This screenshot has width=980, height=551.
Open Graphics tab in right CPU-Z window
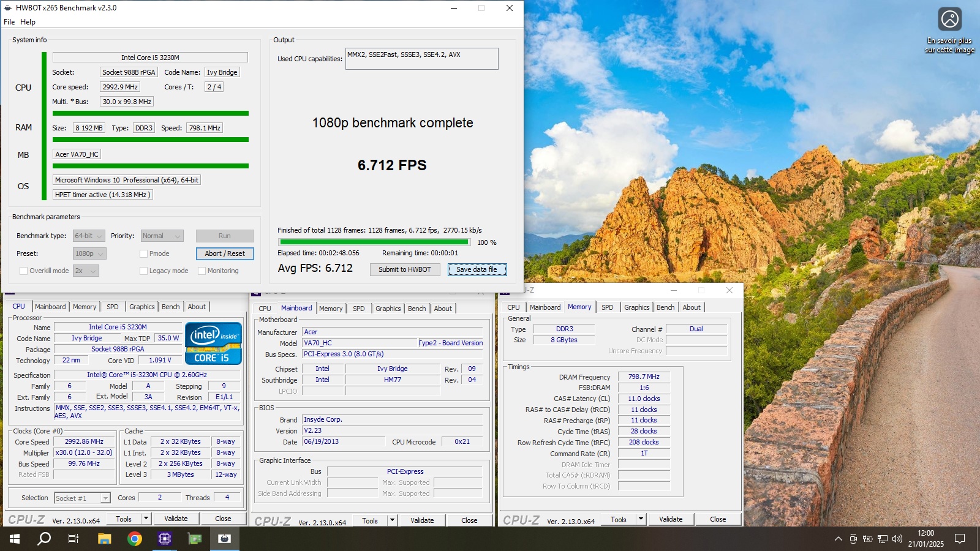point(637,307)
